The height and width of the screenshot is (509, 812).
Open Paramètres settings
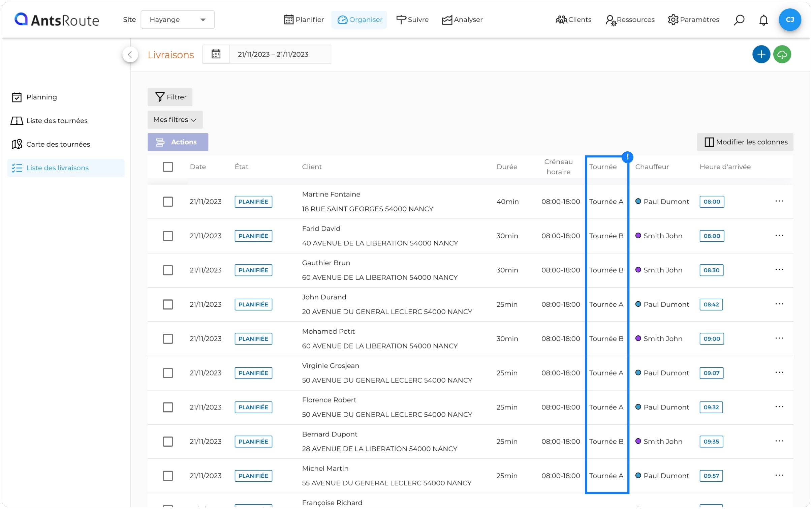693,20
